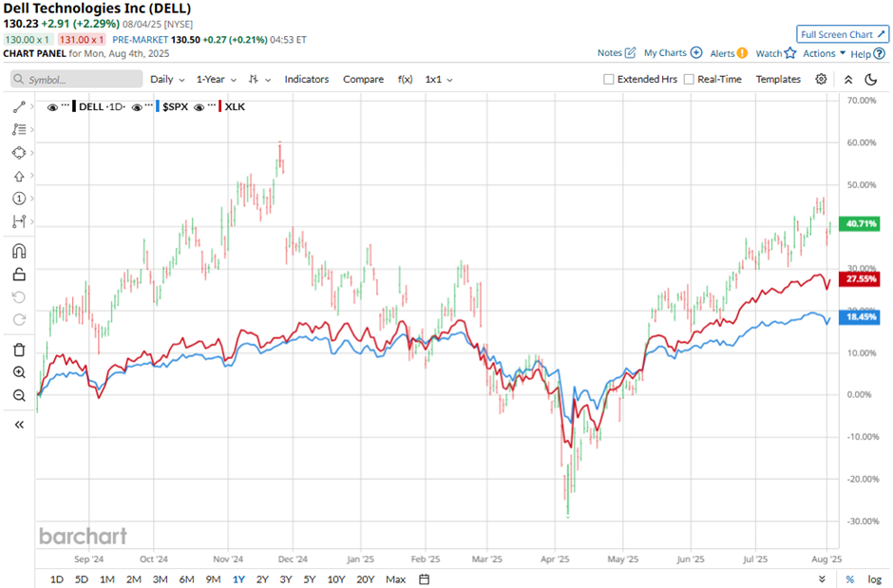
Task: Toggle the magnet snap mode
Action: 19,251
